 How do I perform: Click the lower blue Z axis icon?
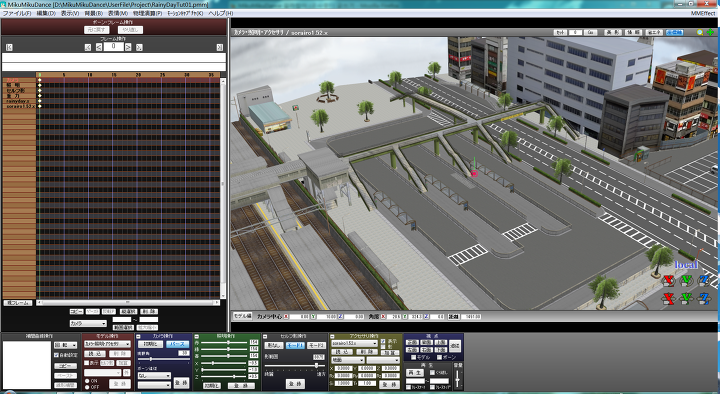pyautogui.click(x=704, y=298)
